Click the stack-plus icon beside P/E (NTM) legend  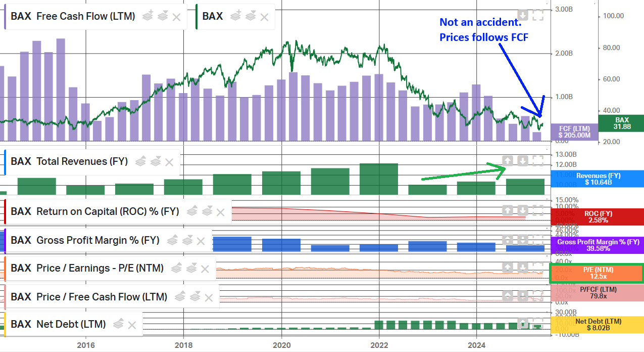[x=176, y=268]
